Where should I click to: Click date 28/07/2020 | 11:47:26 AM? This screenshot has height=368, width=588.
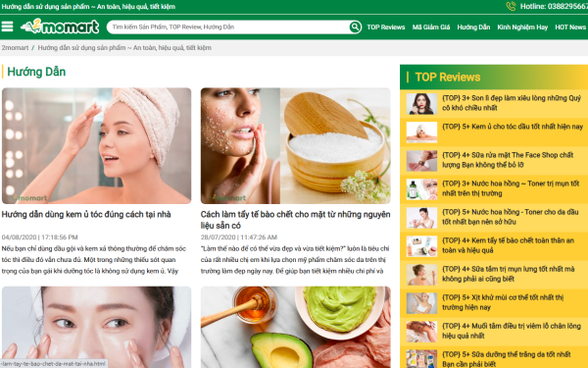coord(239,237)
